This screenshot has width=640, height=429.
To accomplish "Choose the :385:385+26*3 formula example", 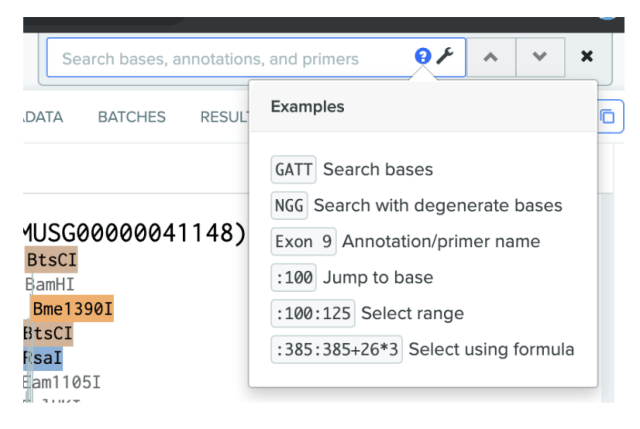I will [x=336, y=349].
